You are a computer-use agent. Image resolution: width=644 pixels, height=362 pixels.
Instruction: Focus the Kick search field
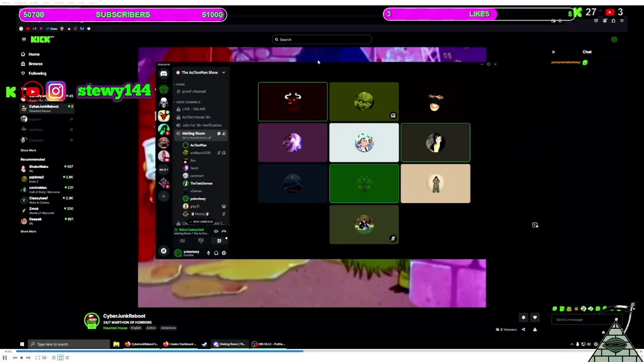tap(322, 39)
